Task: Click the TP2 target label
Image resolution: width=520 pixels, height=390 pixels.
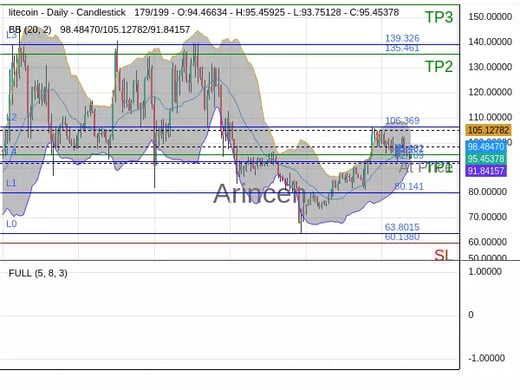Action: coord(439,67)
